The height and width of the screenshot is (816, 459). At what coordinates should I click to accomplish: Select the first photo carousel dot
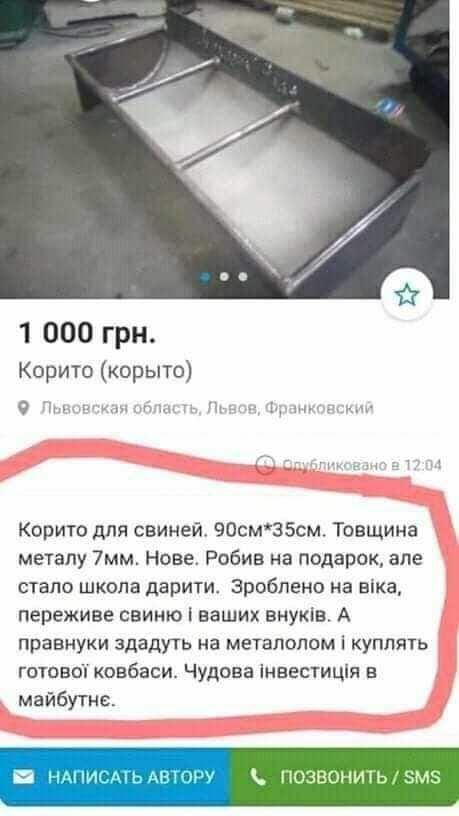pos(206,277)
